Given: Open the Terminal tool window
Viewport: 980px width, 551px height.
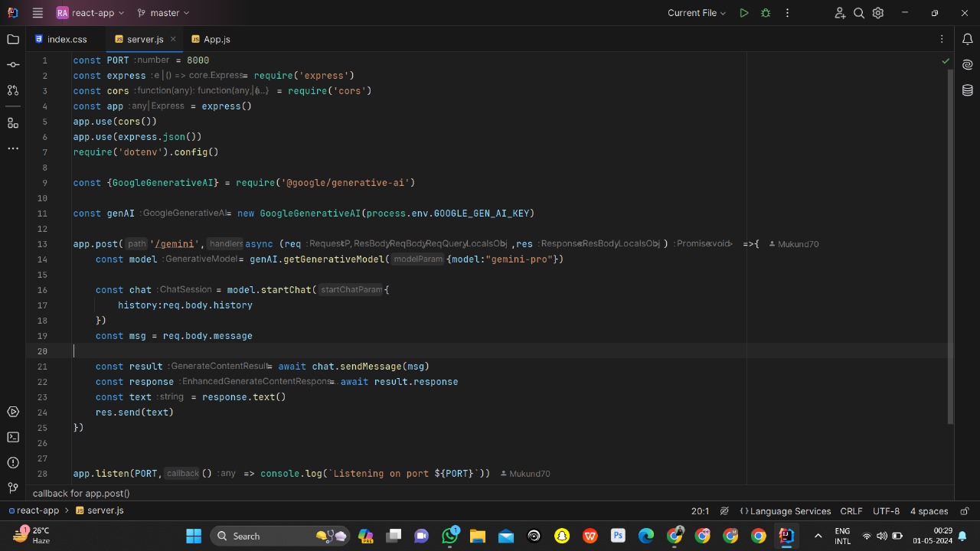Looking at the screenshot, I should coord(13,437).
